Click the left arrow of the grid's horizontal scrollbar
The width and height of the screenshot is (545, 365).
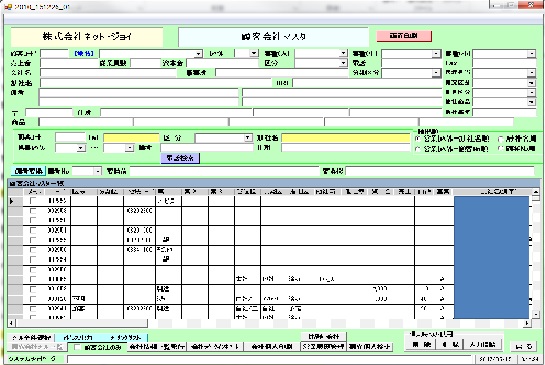point(11,323)
